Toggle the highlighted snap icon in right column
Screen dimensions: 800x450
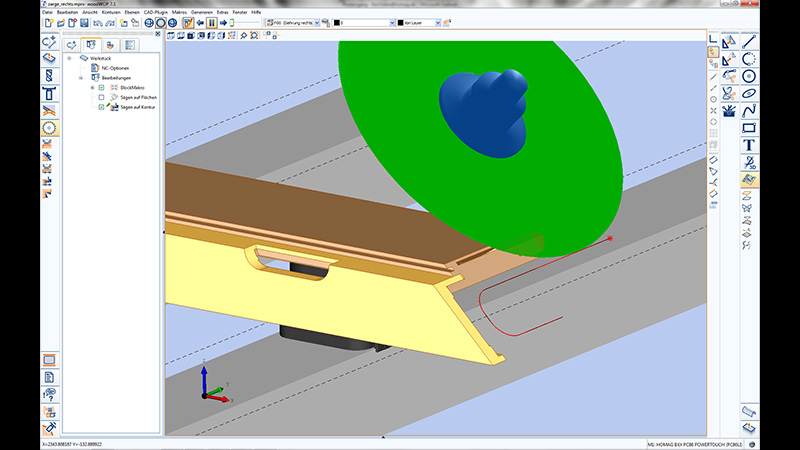click(713, 52)
